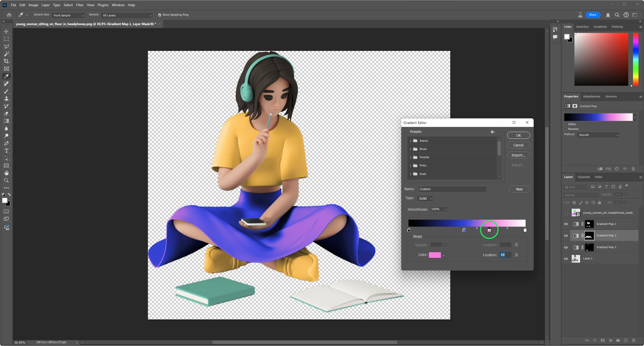Click the gradient Name input field
This screenshot has height=346, width=644.
coord(452,189)
